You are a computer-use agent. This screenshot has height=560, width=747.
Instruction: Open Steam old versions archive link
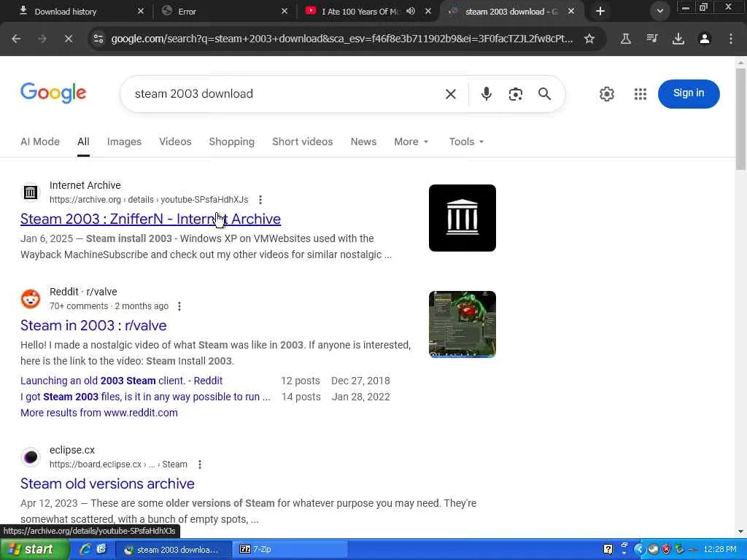(107, 484)
